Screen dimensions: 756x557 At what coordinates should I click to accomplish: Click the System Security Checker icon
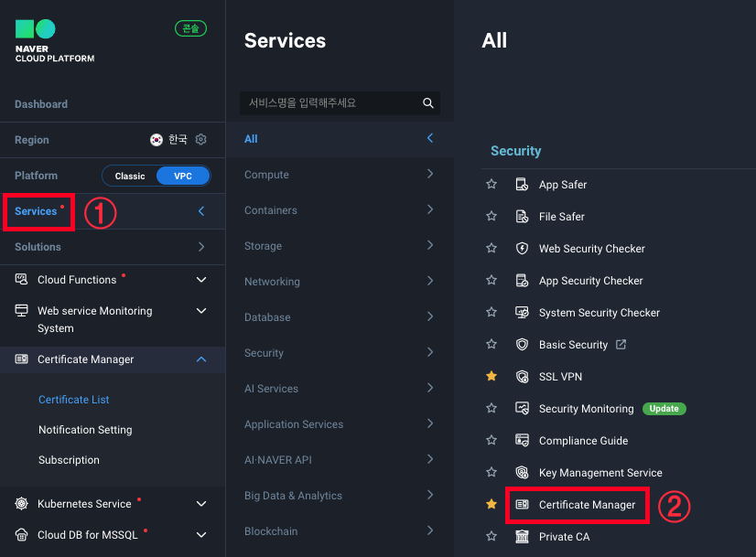click(x=522, y=313)
